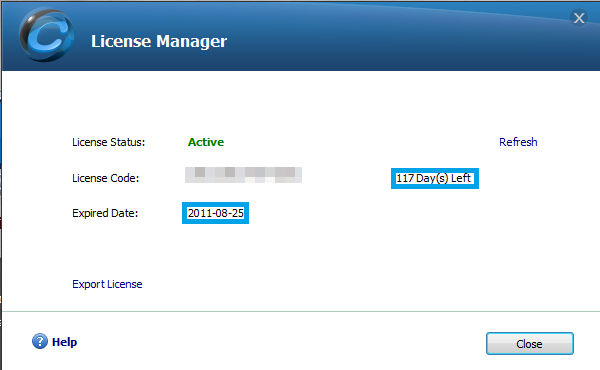Screen dimensions: 600x370
Task: Click the License Manager title text
Action: click(159, 41)
